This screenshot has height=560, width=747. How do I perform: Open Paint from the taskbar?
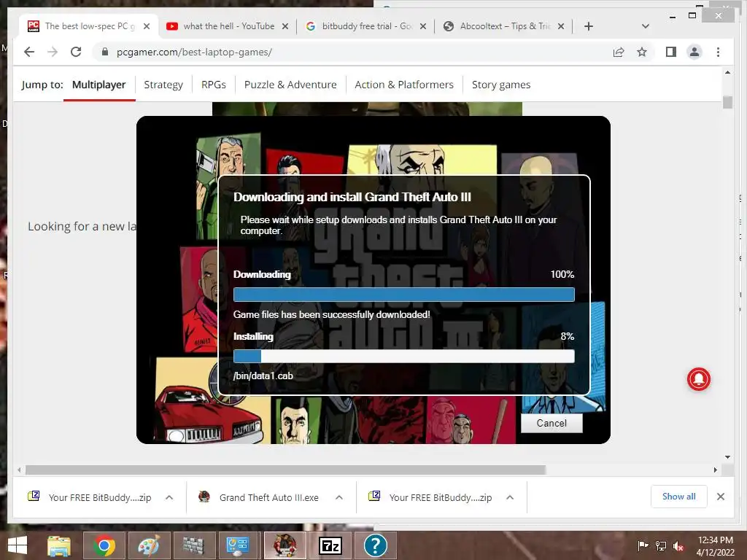pyautogui.click(x=149, y=545)
